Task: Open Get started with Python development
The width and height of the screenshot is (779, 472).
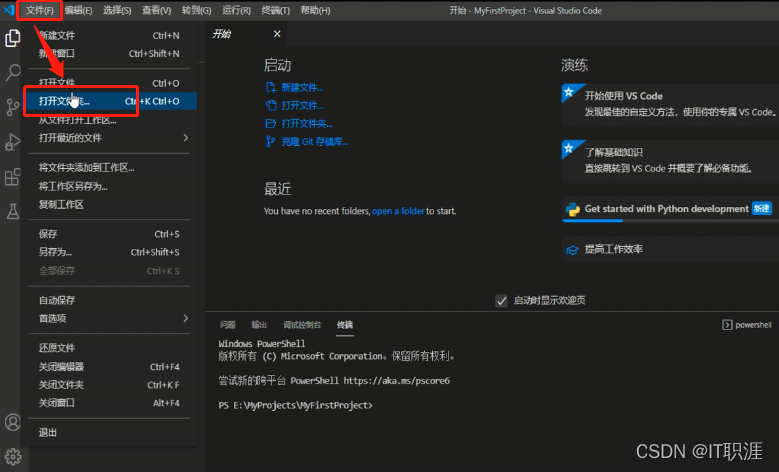Action: (x=671, y=209)
